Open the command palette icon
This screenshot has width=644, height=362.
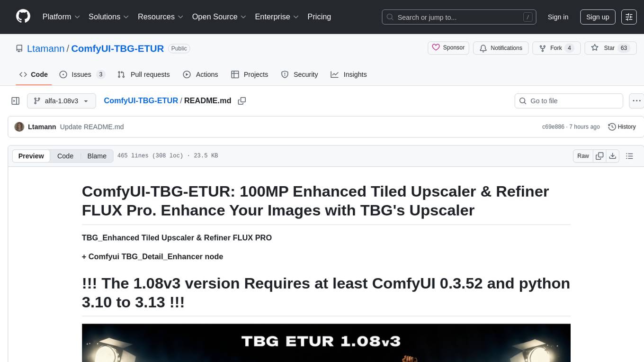pyautogui.click(x=629, y=17)
